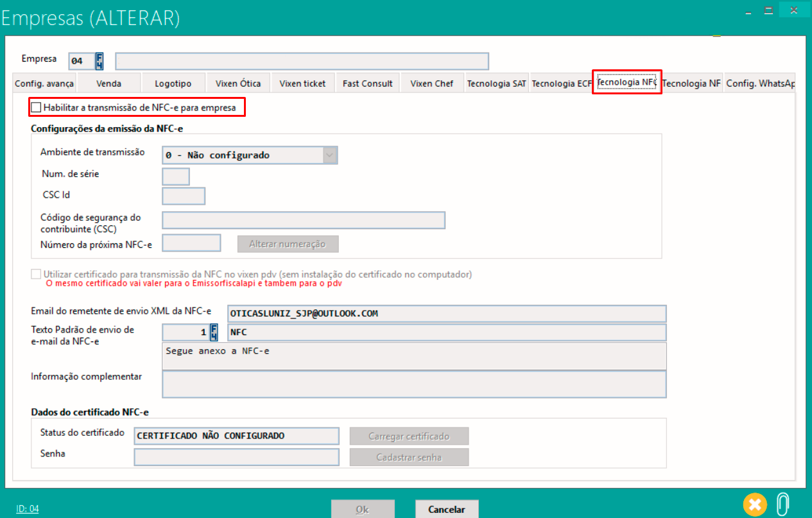Click the F4 lookup icon beside Empresa code

point(99,61)
